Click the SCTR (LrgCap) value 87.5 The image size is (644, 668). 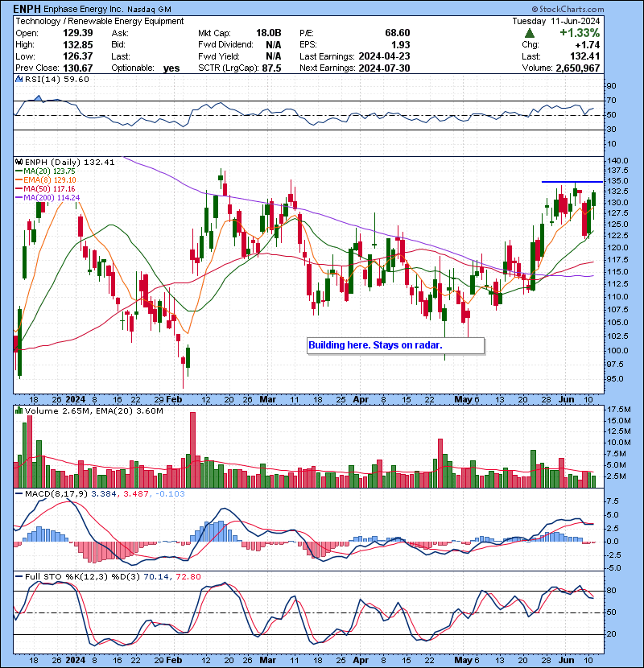tap(273, 68)
